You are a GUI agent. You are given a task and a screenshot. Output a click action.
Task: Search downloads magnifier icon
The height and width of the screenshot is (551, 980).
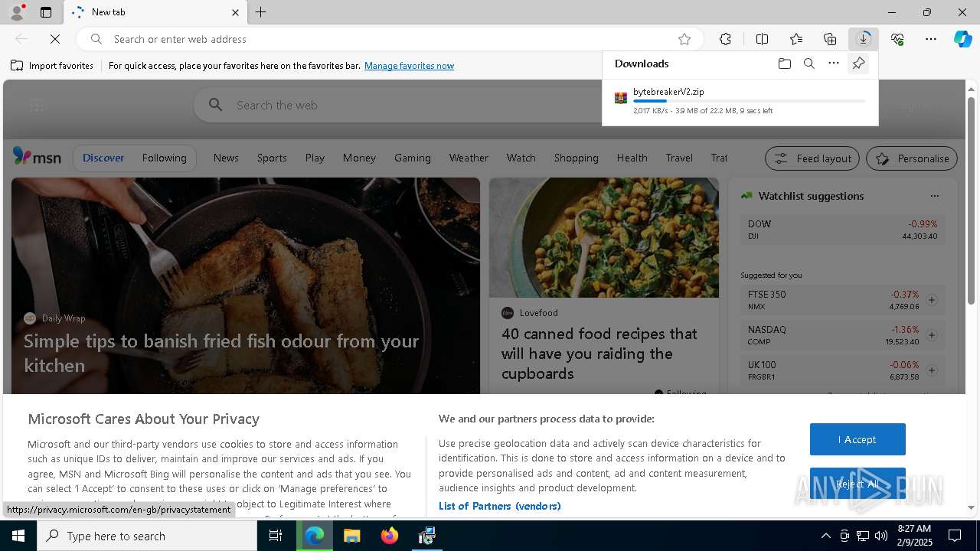click(x=808, y=64)
